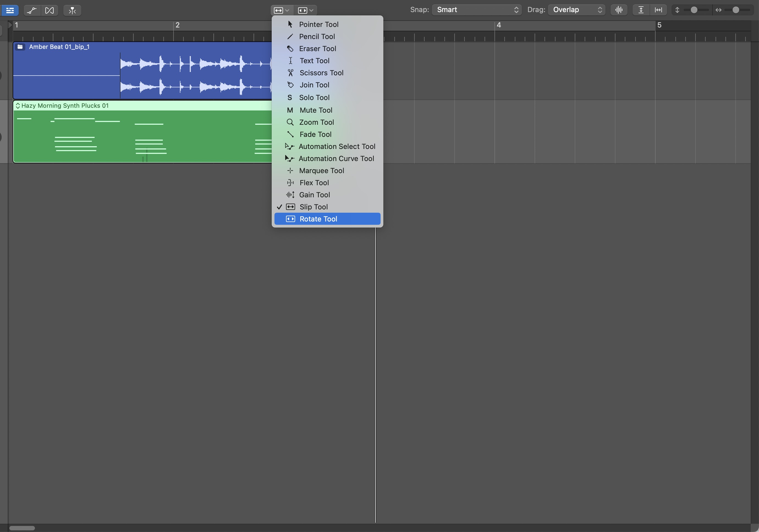Viewport: 759px width, 532px height.
Task: Pick the Flex Tool entry
Action: tap(327, 183)
